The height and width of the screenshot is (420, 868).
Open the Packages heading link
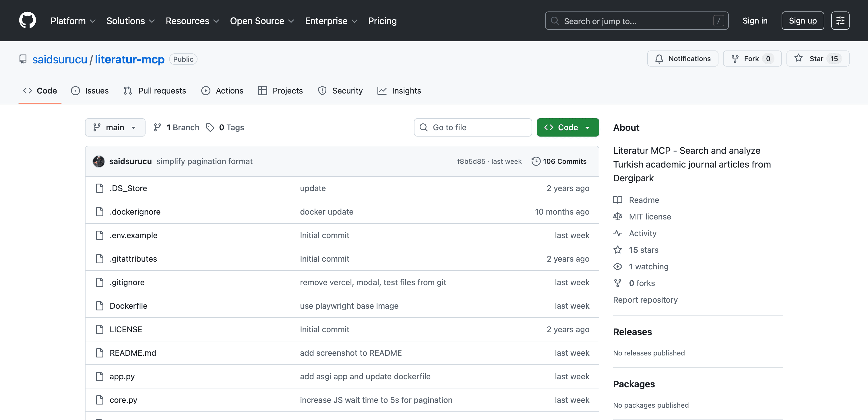pos(634,384)
